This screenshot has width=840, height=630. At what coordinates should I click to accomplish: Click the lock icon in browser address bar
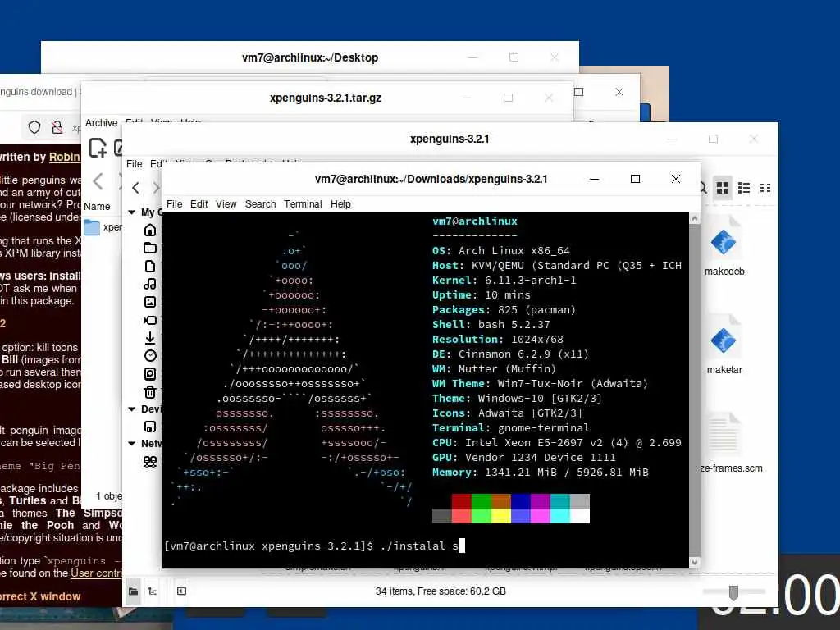57,127
